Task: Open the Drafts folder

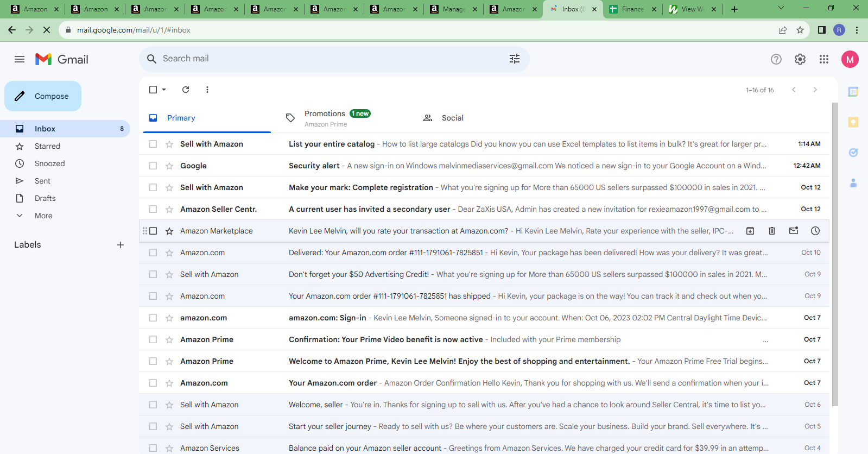Action: point(65,198)
